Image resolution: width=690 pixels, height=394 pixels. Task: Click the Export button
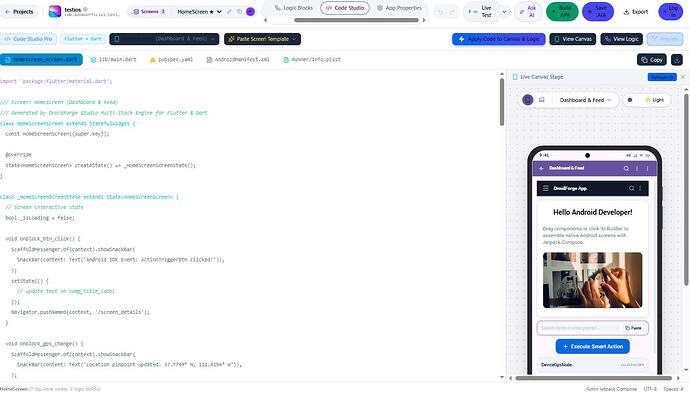636,12
